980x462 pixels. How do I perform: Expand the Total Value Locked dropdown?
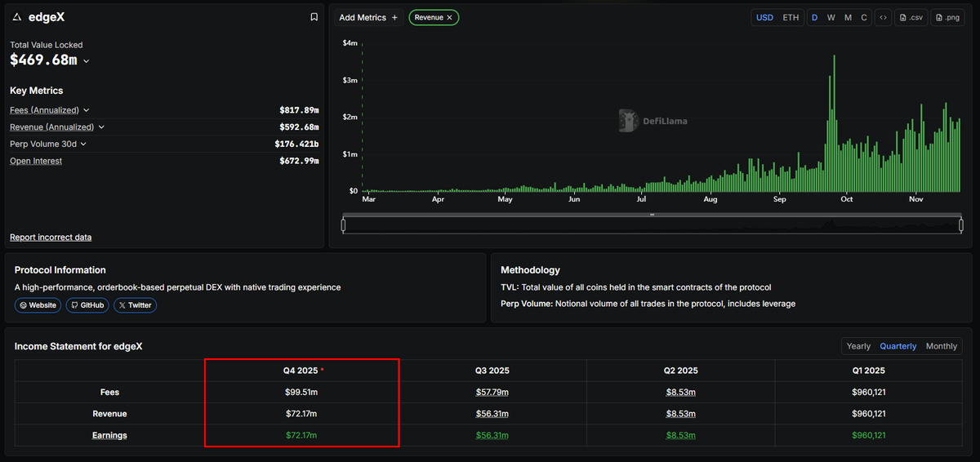(87, 61)
